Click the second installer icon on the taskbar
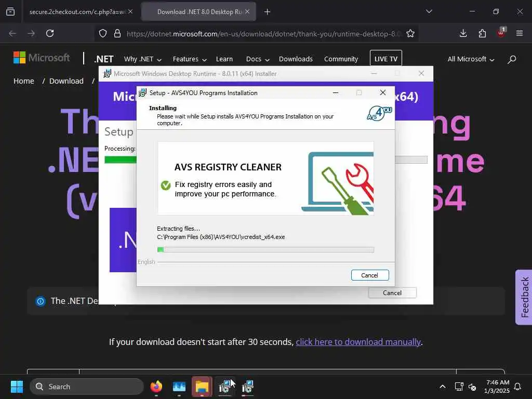The height and width of the screenshot is (399, 532). coord(248,387)
